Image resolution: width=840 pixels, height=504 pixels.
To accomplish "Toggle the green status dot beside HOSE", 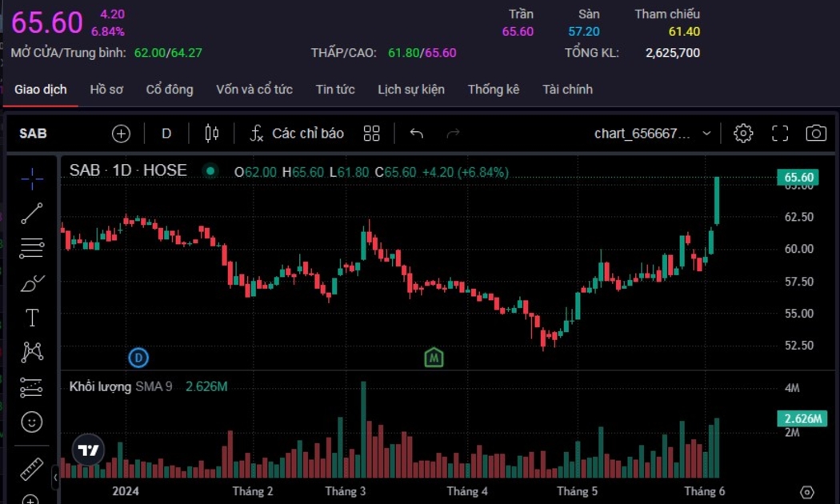I will [210, 170].
